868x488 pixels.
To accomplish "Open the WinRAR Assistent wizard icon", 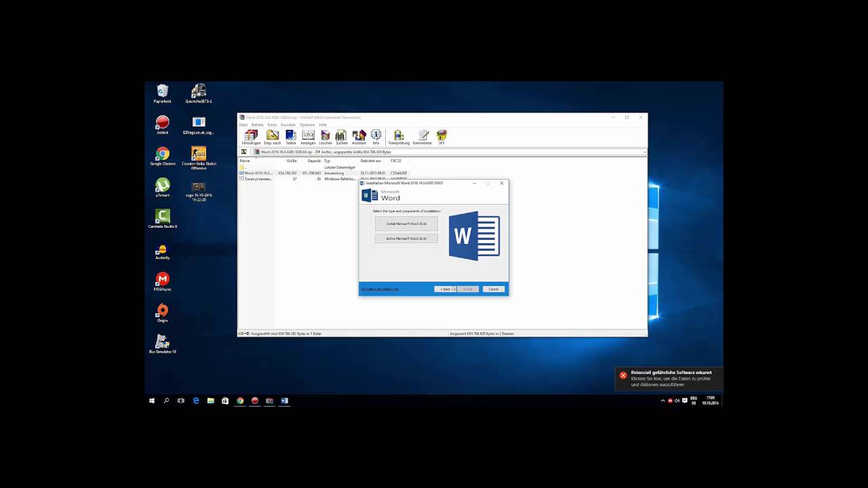I will (359, 137).
